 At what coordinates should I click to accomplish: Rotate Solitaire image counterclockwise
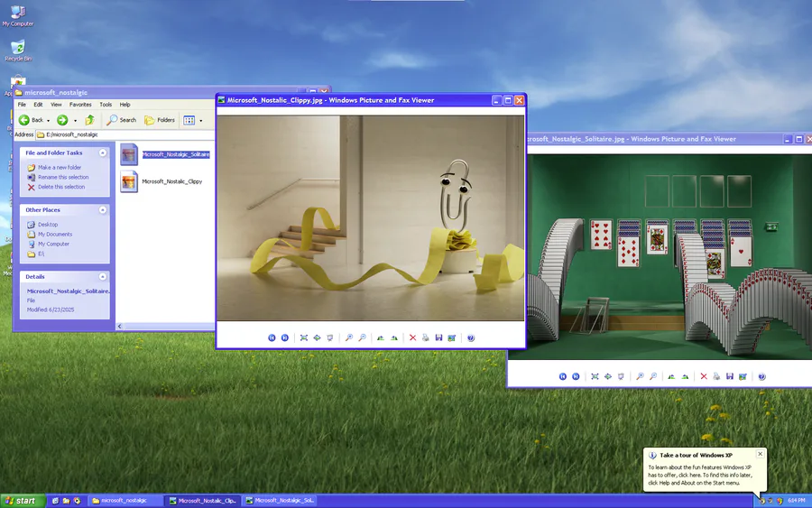point(685,376)
